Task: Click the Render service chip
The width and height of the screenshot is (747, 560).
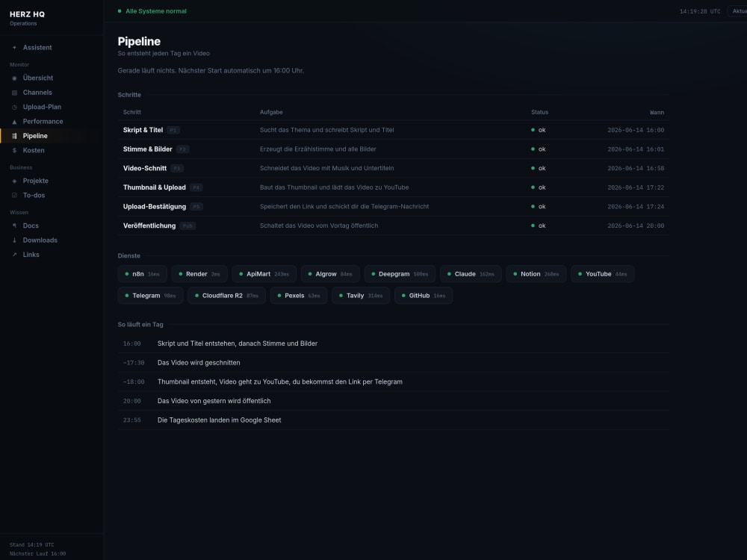Action: pyautogui.click(x=199, y=274)
